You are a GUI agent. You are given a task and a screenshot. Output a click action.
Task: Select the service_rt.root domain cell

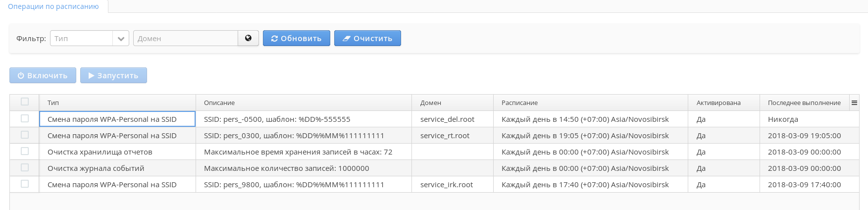tap(445, 135)
